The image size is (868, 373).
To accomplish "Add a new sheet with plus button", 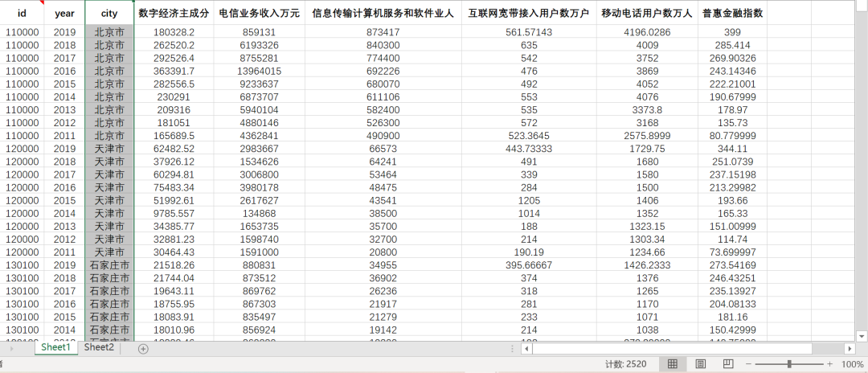I will tap(143, 349).
